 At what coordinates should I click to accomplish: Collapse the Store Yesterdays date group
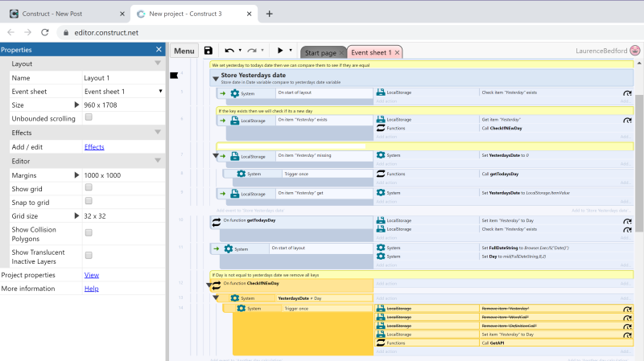tap(215, 78)
